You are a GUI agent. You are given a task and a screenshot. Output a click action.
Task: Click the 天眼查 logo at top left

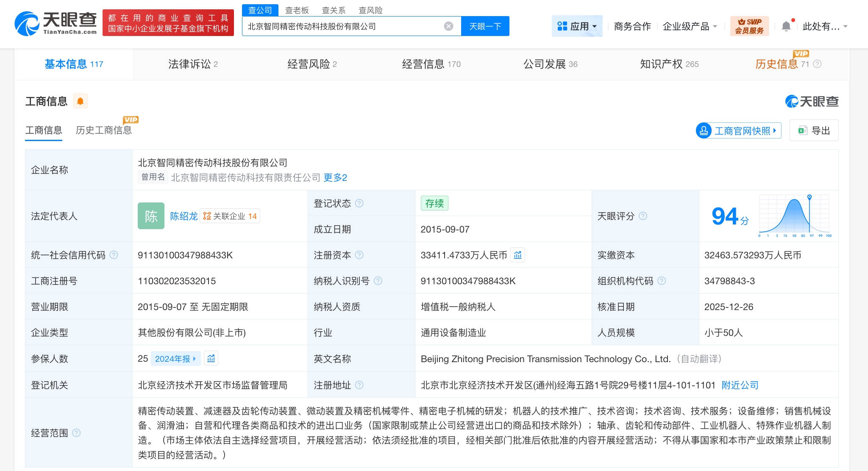(x=55, y=23)
